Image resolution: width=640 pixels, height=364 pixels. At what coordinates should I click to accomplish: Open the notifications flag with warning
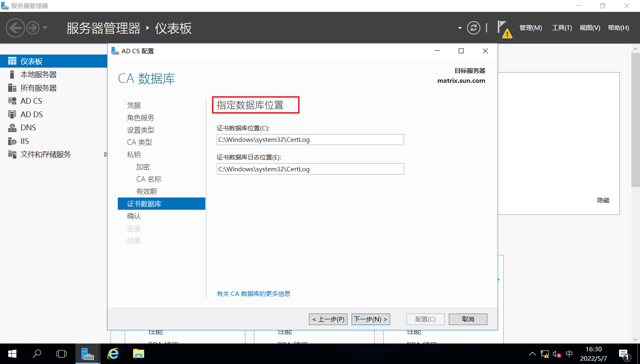click(x=504, y=29)
